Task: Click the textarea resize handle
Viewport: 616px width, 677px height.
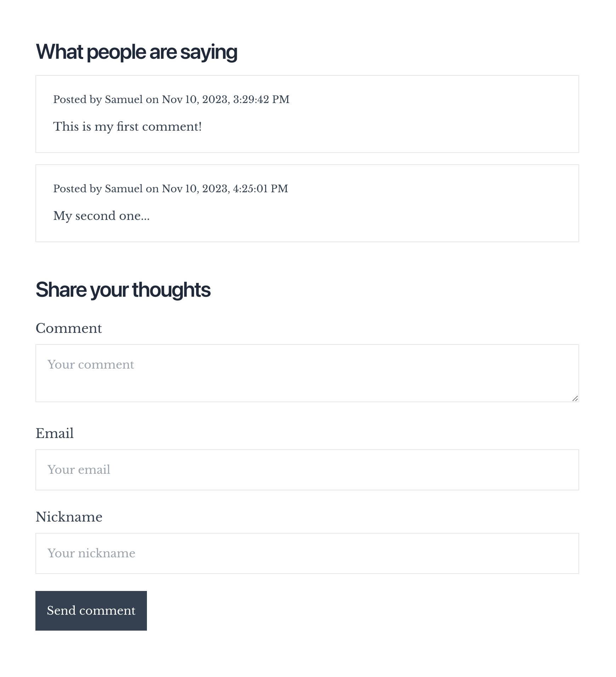Action: pyautogui.click(x=575, y=398)
